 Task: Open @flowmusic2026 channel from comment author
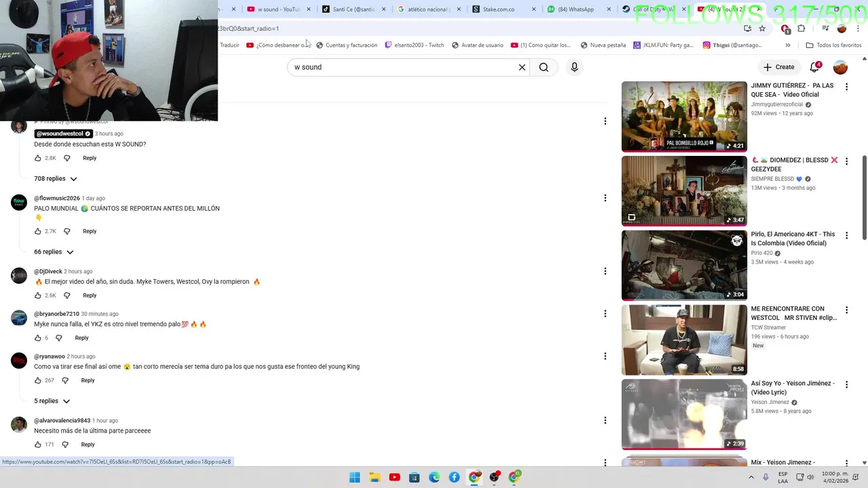[57, 199]
